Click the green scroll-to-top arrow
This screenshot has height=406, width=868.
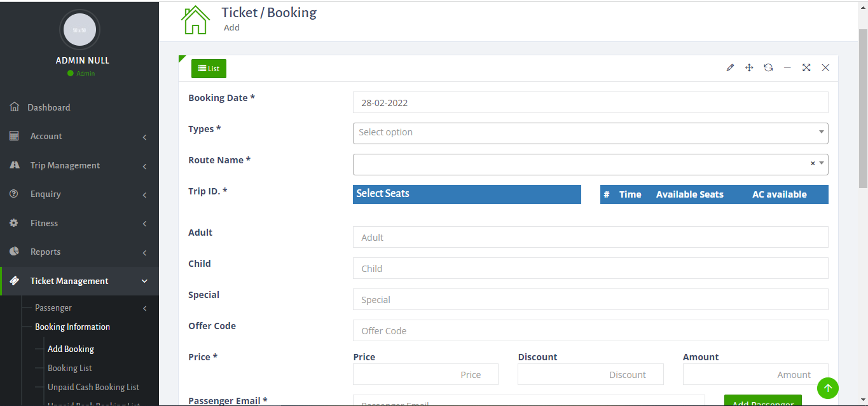pos(827,388)
